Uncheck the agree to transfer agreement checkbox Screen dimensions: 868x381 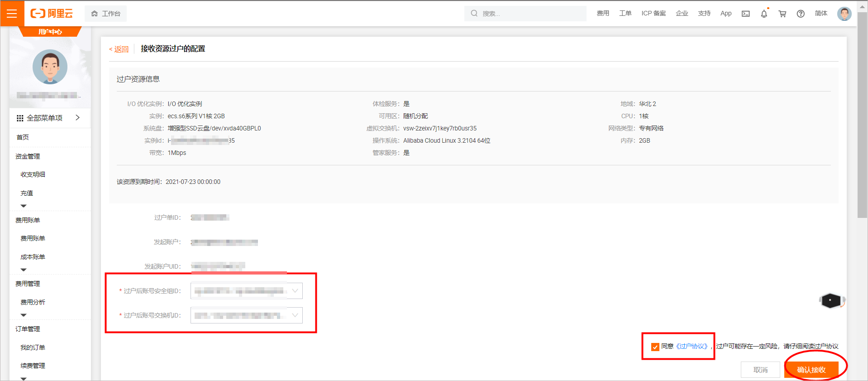655,347
